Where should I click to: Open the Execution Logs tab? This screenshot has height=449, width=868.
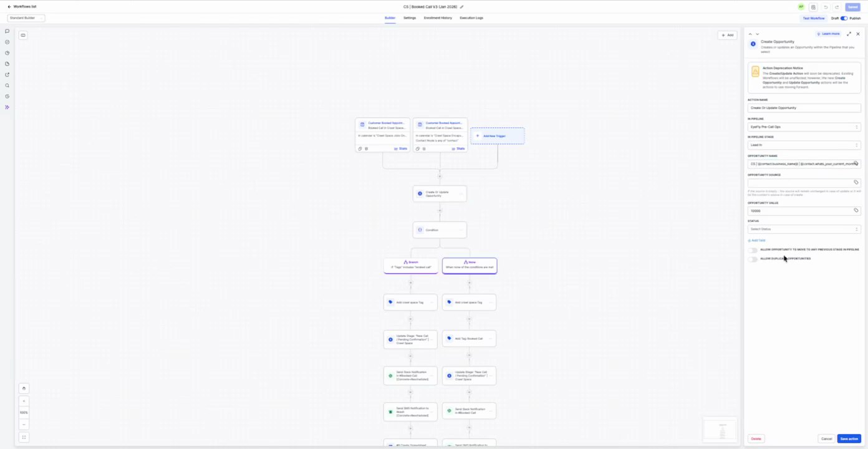[471, 18]
